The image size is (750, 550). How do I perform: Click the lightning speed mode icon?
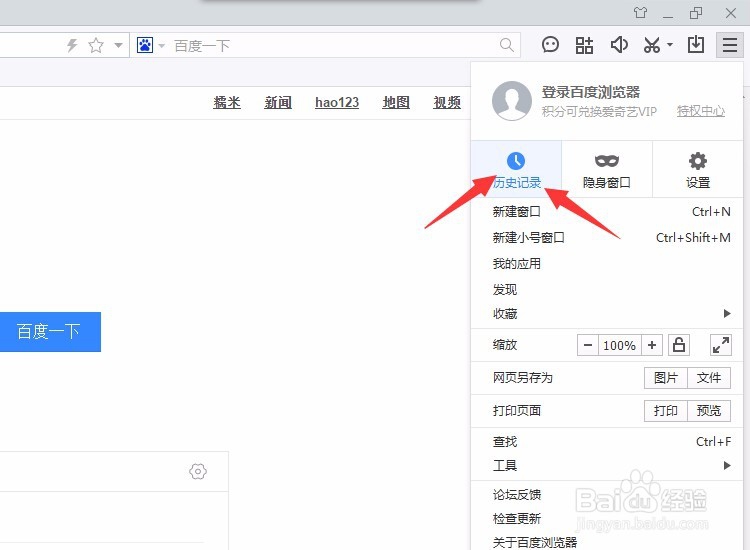pos(72,45)
